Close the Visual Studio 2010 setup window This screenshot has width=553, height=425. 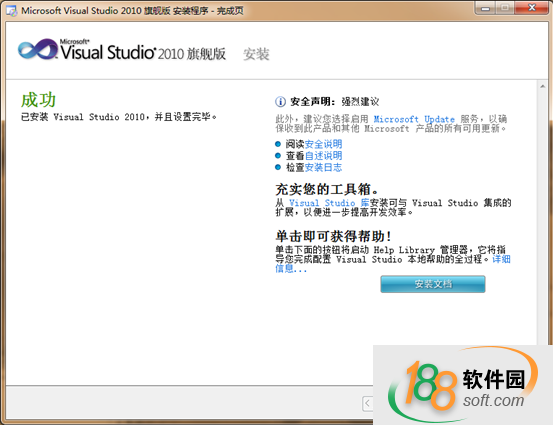coord(532,8)
